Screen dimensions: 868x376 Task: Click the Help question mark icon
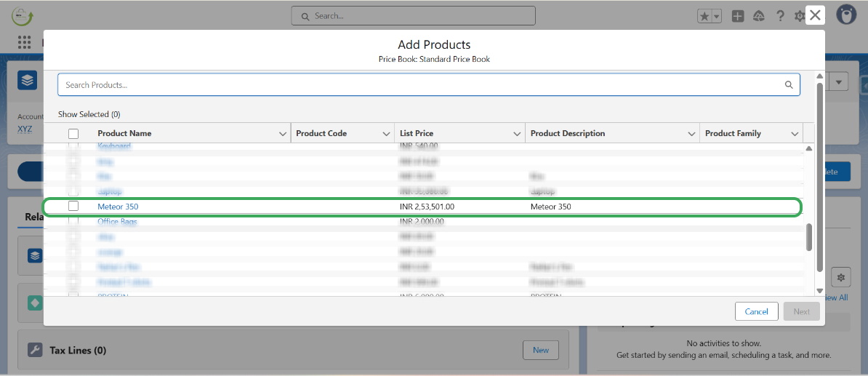tap(780, 16)
